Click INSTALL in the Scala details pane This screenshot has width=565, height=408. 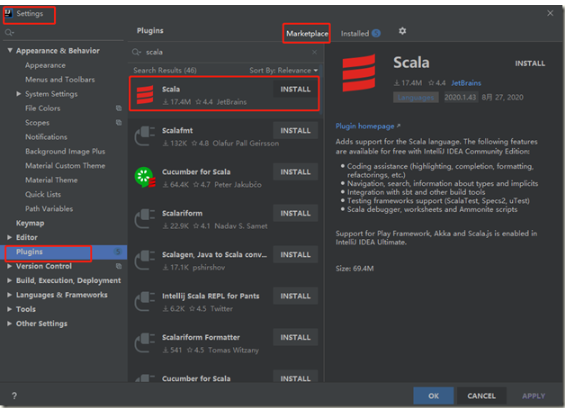pyautogui.click(x=530, y=63)
